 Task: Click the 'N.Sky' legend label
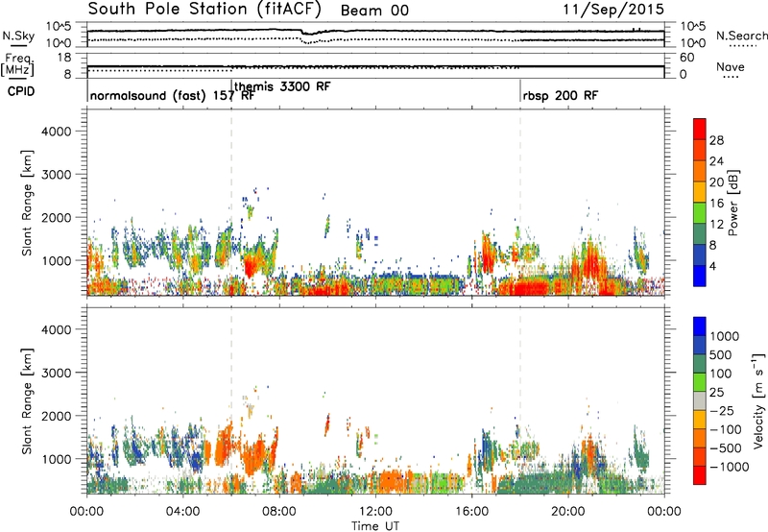[x=18, y=36]
